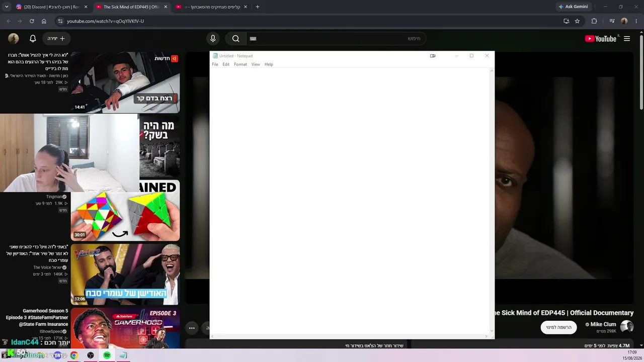
Task: Open Chrome media controls icon
Action: click(612, 21)
